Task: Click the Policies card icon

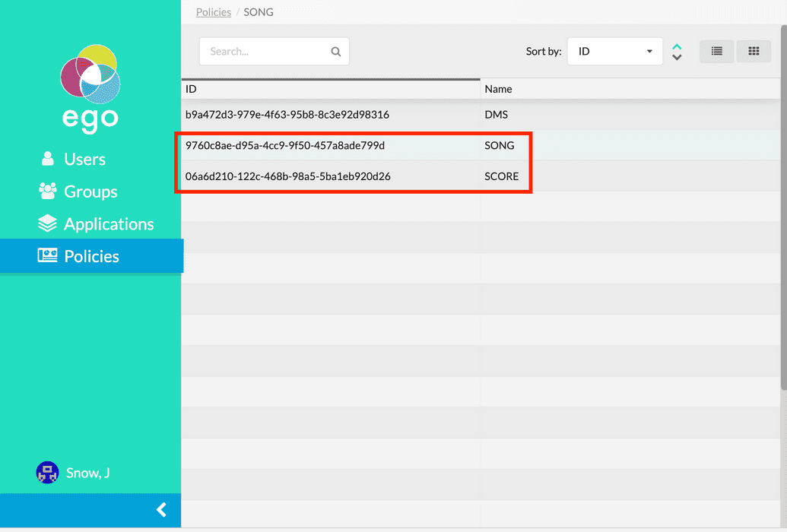Action: (x=48, y=256)
